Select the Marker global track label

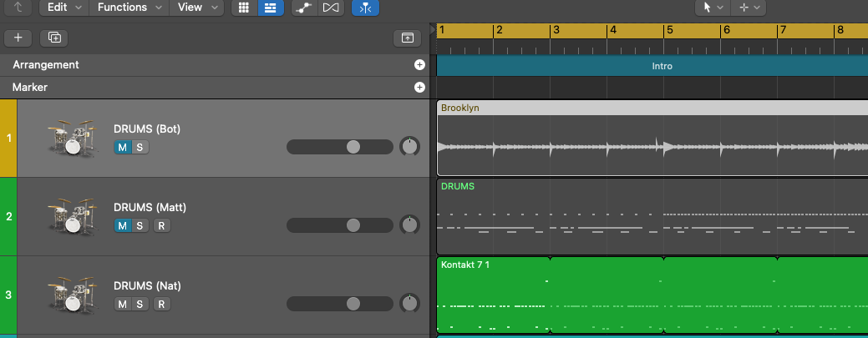pos(30,88)
